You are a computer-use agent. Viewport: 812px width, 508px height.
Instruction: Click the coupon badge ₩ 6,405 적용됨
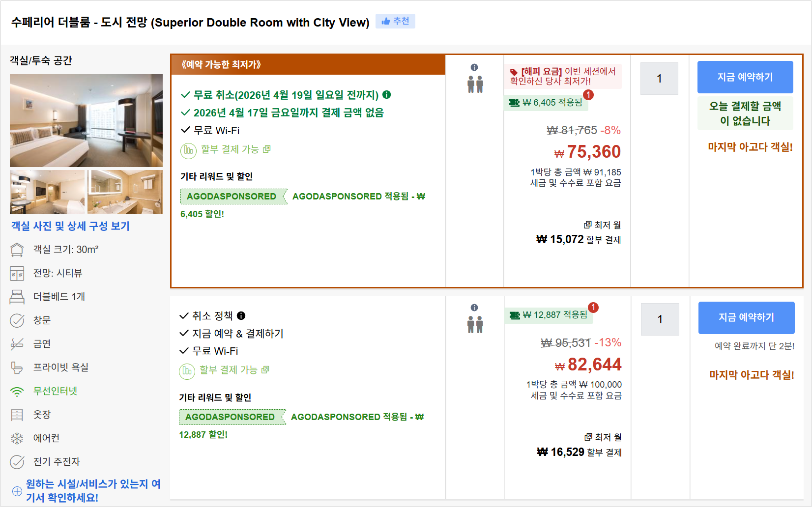pos(547,103)
